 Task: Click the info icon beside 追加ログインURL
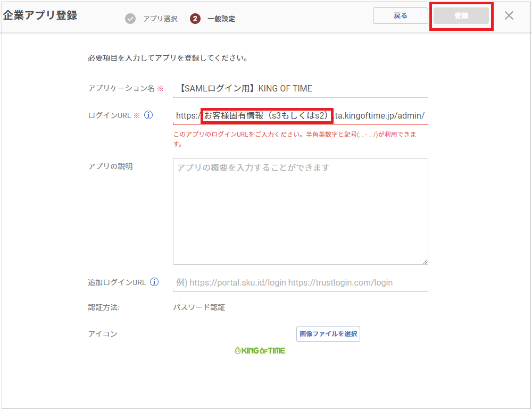coord(154,282)
